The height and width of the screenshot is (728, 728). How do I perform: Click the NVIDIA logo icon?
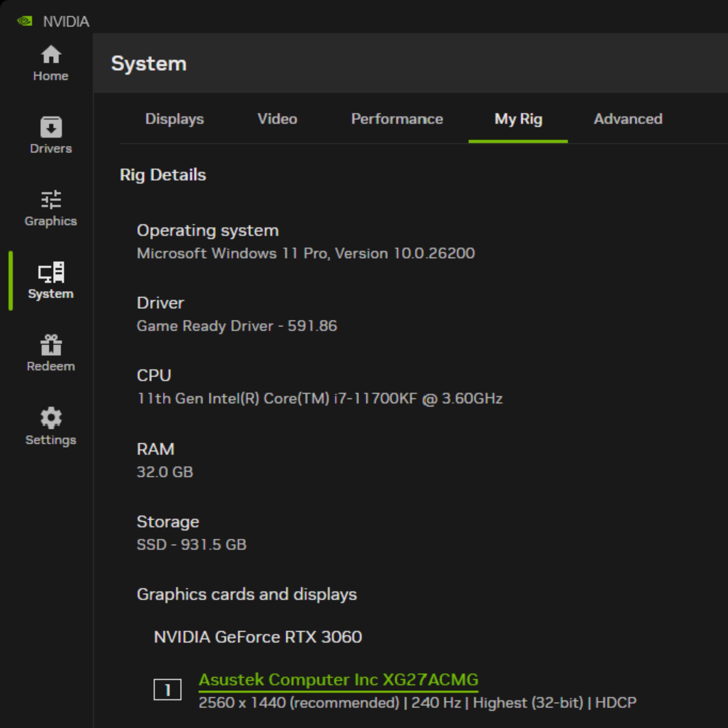pos(25,21)
